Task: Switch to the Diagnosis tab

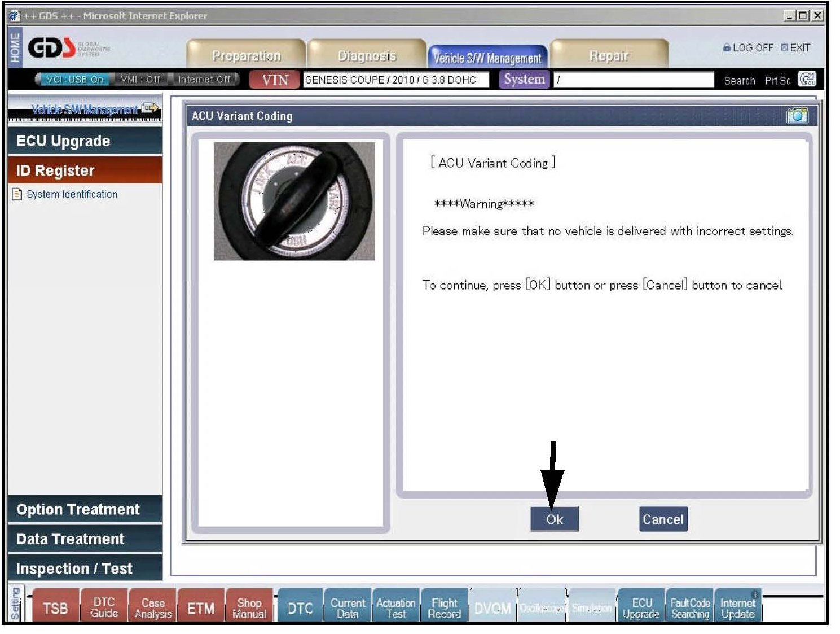Action: [x=367, y=55]
